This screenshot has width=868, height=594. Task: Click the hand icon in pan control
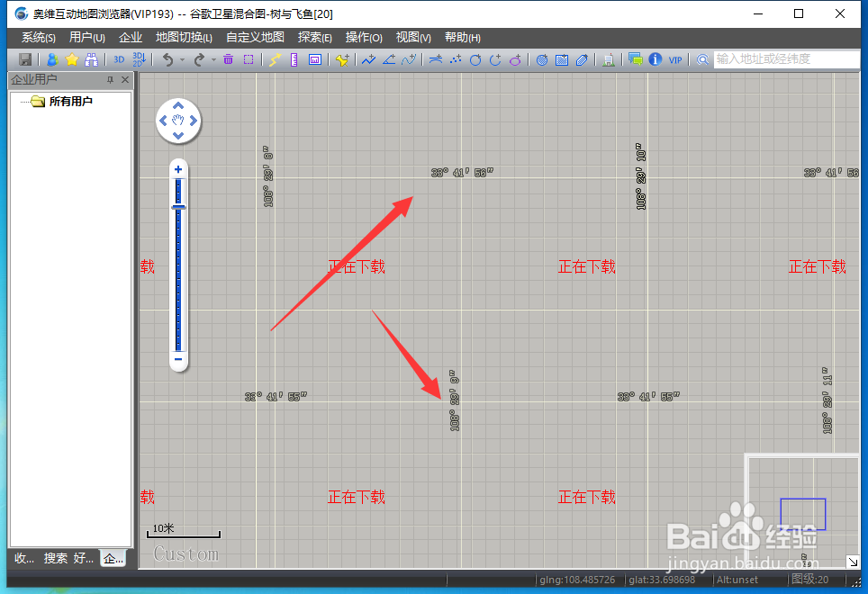(x=178, y=120)
